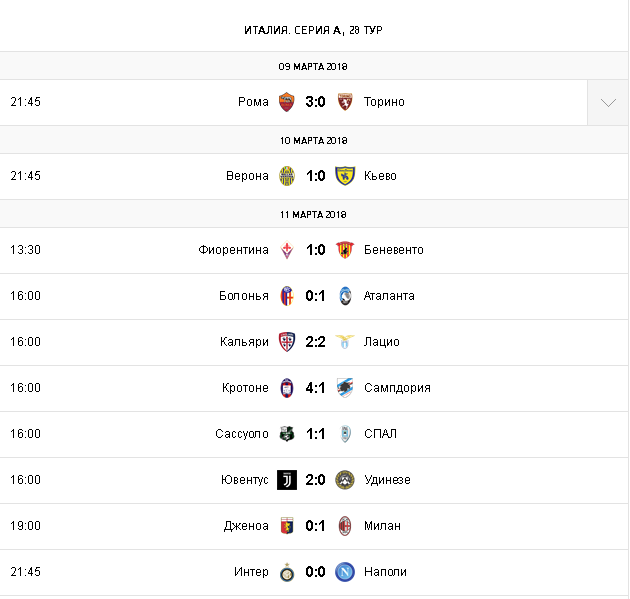Click the Napoli club crest

(x=345, y=572)
